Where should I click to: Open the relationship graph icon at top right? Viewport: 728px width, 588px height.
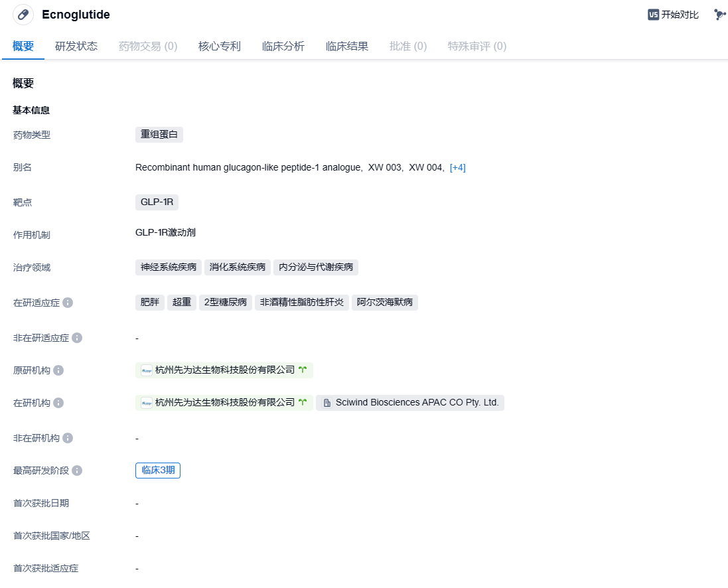pyautogui.click(x=719, y=15)
